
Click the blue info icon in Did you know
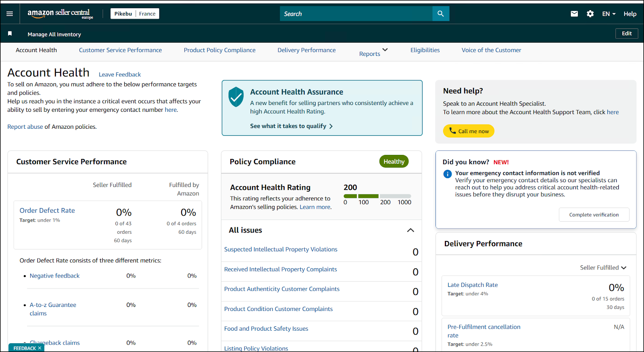(x=447, y=174)
